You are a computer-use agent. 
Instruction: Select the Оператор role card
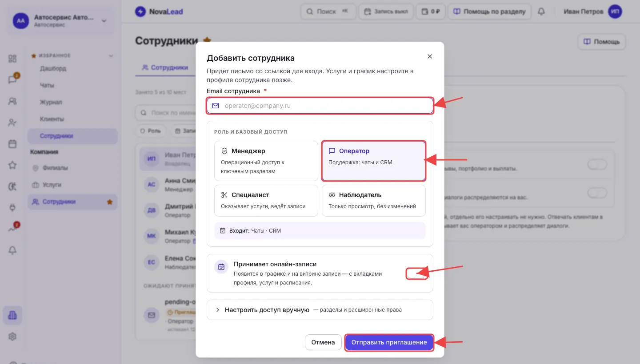[x=374, y=161]
